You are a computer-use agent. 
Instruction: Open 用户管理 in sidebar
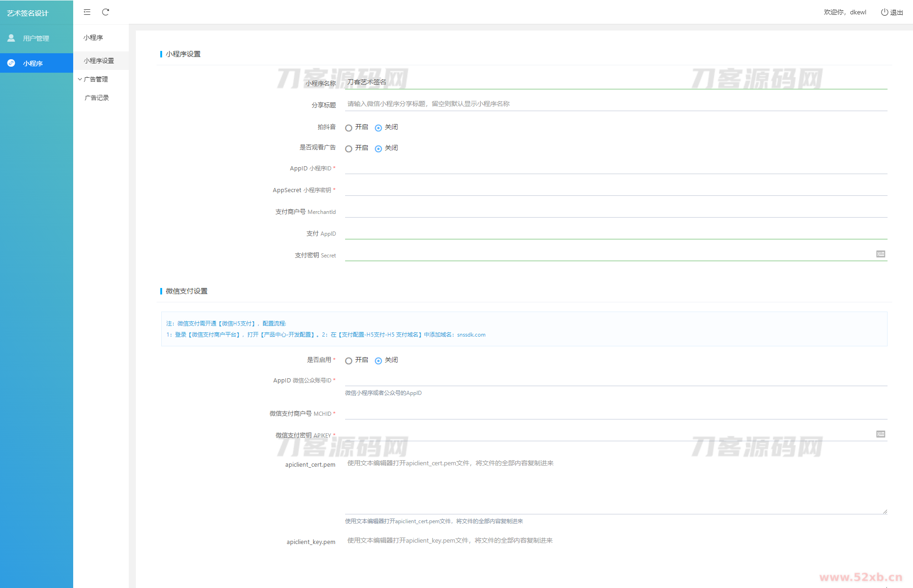click(36, 38)
